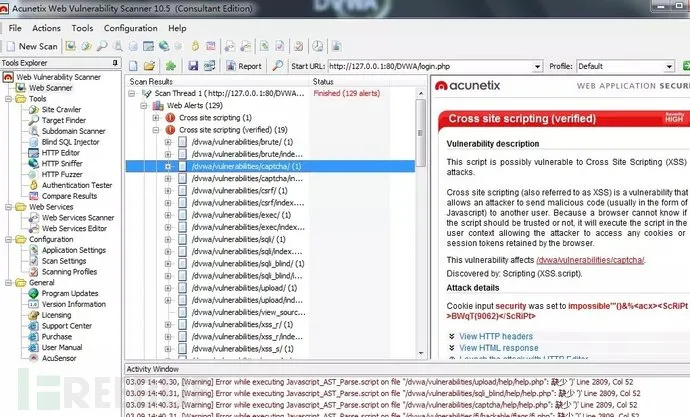Viewport: 690px width, 417px height.
Task: Click the save scan results disk icon
Action: click(x=193, y=66)
